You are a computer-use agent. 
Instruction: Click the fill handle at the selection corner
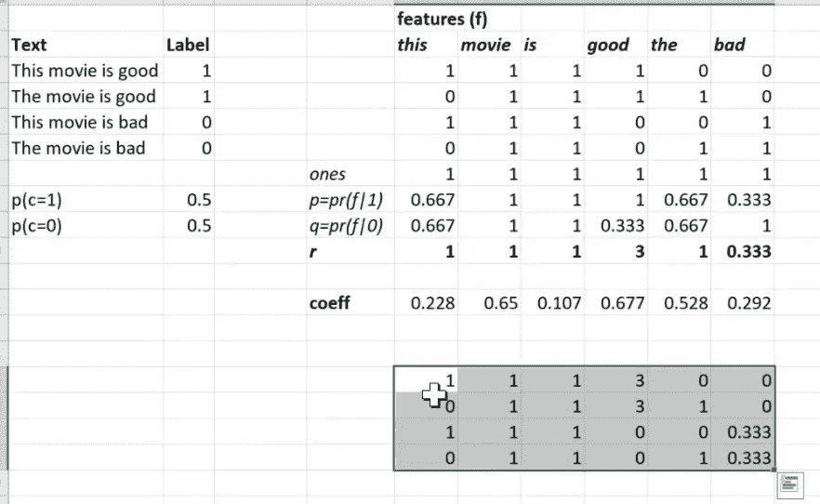coord(774,470)
